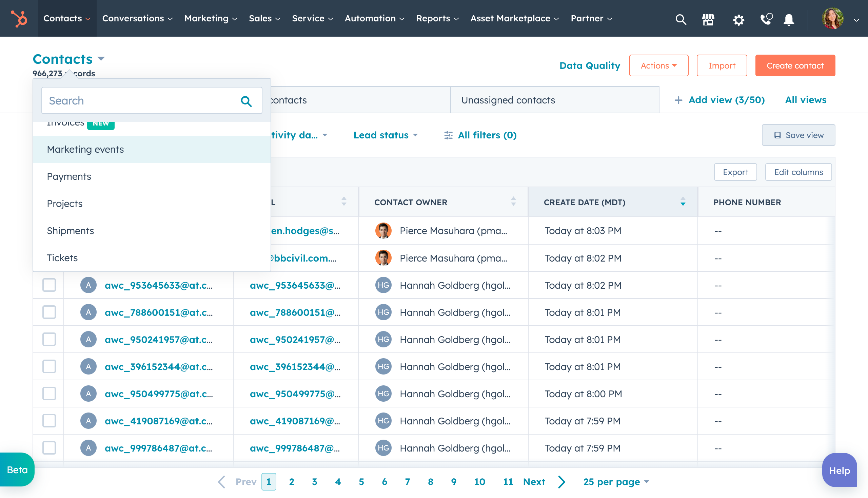The height and width of the screenshot is (498, 868).
Task: Open the Sales navigation menu
Action: click(x=264, y=18)
